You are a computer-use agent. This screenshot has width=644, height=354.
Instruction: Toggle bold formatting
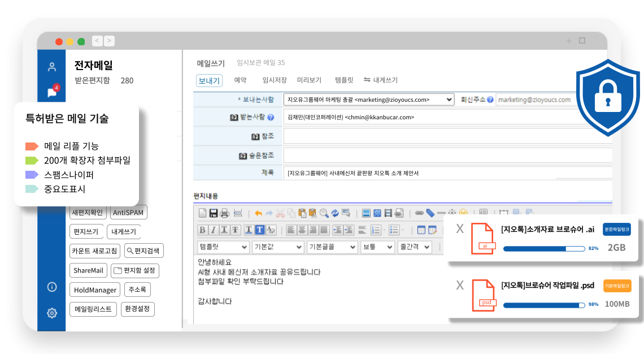[203, 230]
